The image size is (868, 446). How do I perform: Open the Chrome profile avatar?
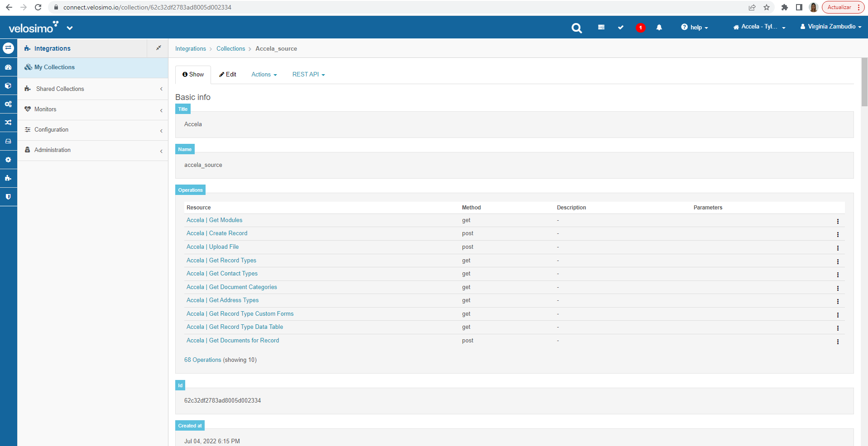click(x=814, y=7)
